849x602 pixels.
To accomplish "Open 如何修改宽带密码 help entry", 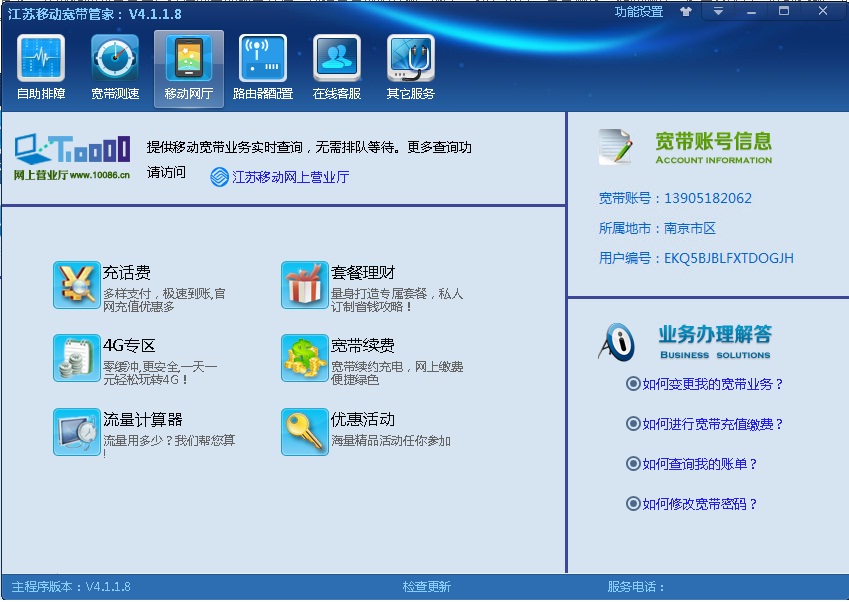I will click(700, 505).
